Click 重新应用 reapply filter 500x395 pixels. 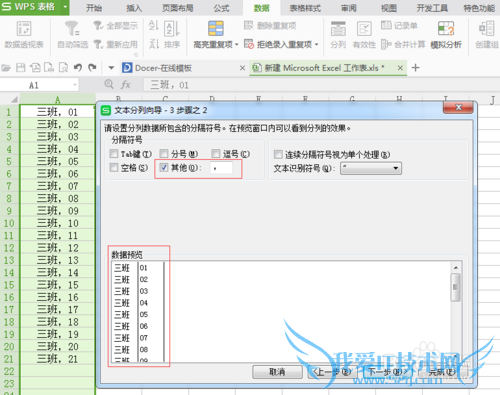point(116,44)
